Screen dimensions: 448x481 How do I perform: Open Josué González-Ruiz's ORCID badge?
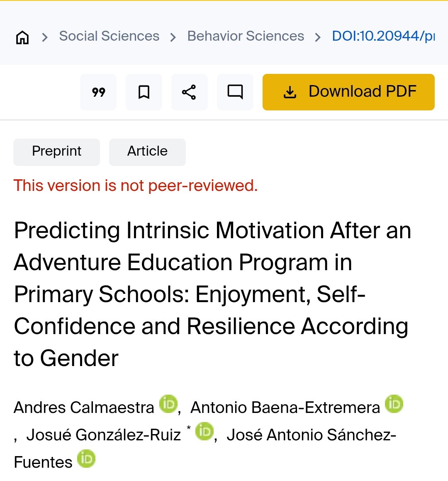[x=204, y=431]
